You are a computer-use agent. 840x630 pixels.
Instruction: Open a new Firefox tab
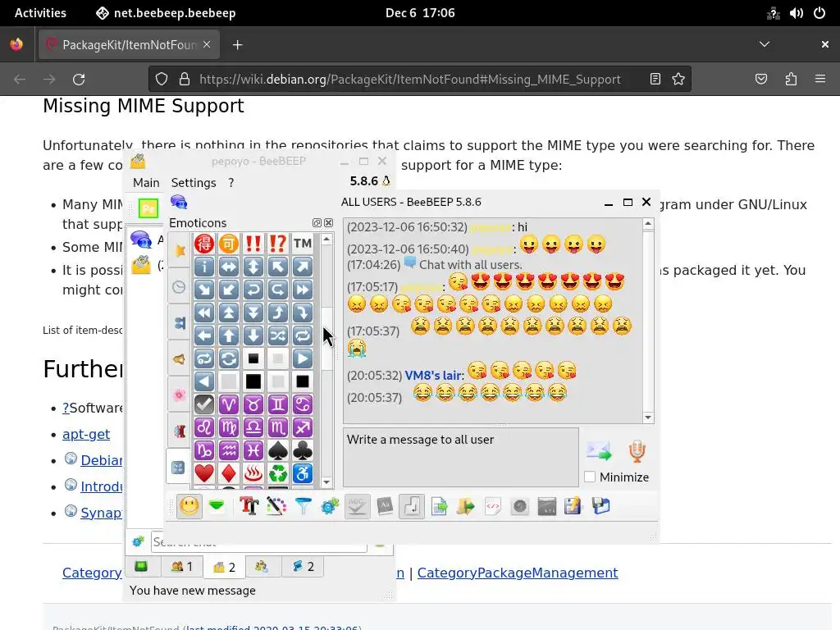tap(238, 45)
